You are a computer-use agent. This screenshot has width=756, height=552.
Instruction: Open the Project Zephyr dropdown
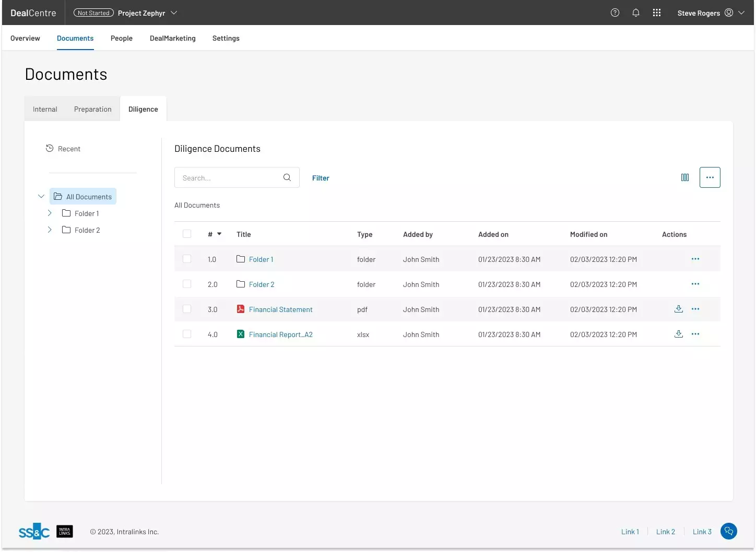coord(174,13)
